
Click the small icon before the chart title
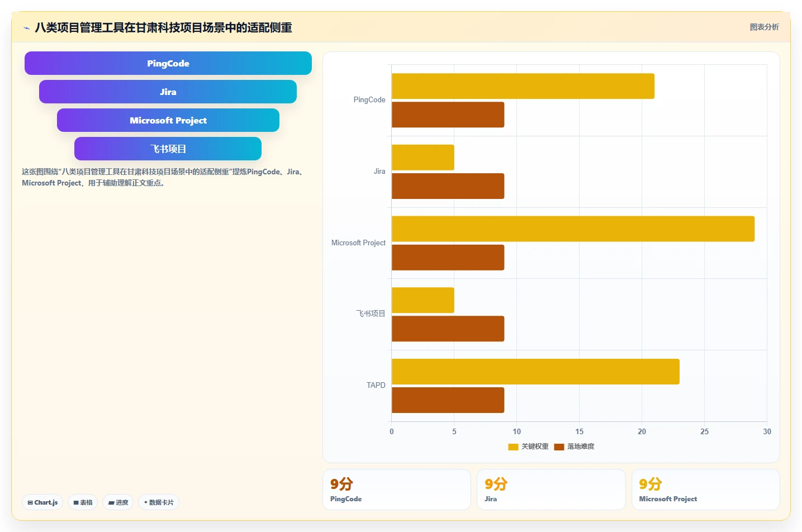[x=26, y=27]
